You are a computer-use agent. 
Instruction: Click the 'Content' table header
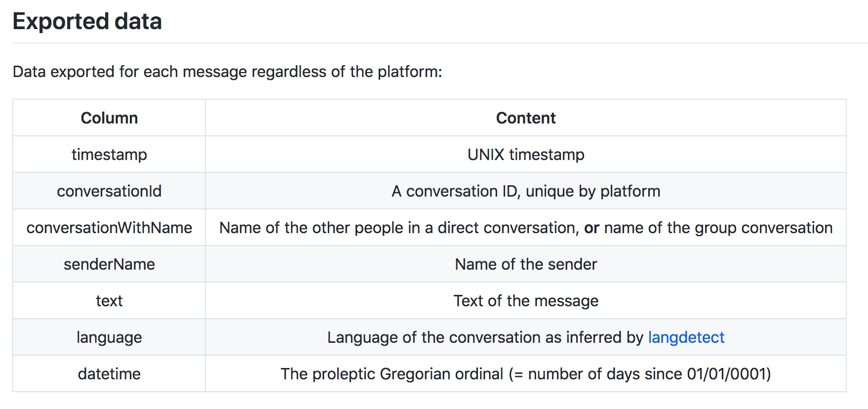pos(525,118)
